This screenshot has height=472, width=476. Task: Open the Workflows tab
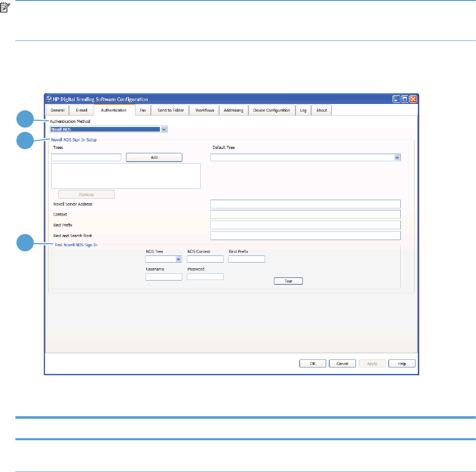(204, 110)
